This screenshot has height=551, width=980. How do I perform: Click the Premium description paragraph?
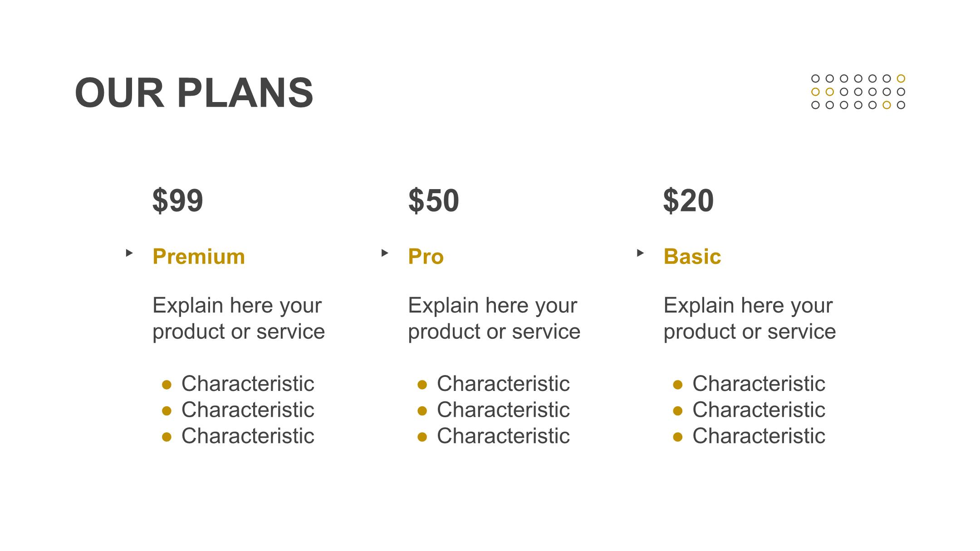pyautogui.click(x=239, y=318)
